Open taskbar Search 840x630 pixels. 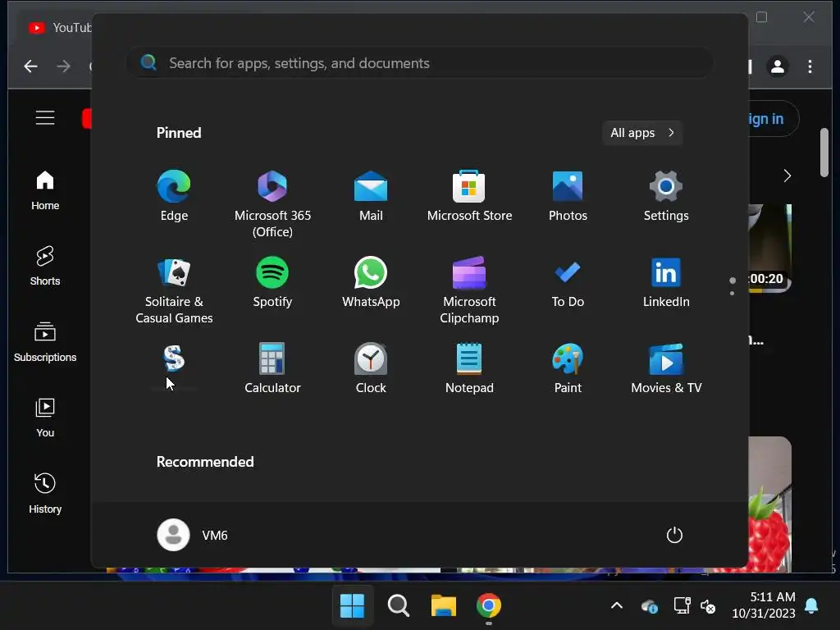[398, 605]
